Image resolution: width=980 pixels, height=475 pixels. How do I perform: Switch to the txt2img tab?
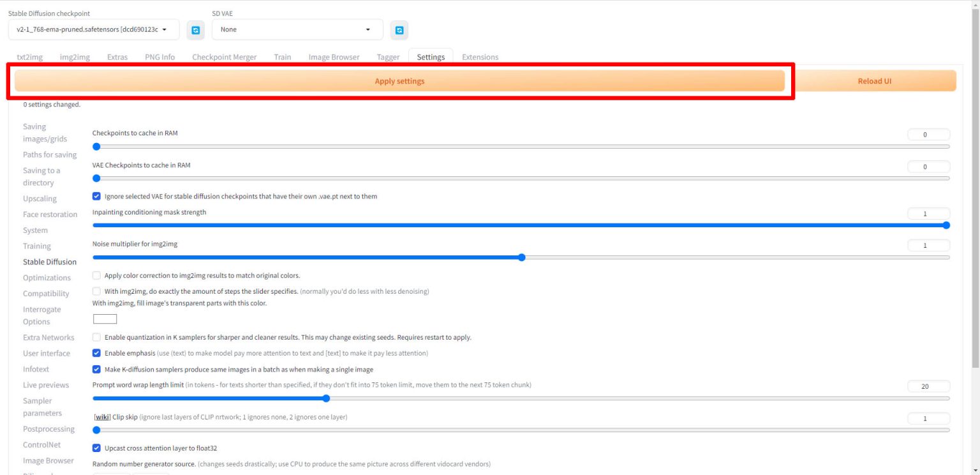[29, 57]
